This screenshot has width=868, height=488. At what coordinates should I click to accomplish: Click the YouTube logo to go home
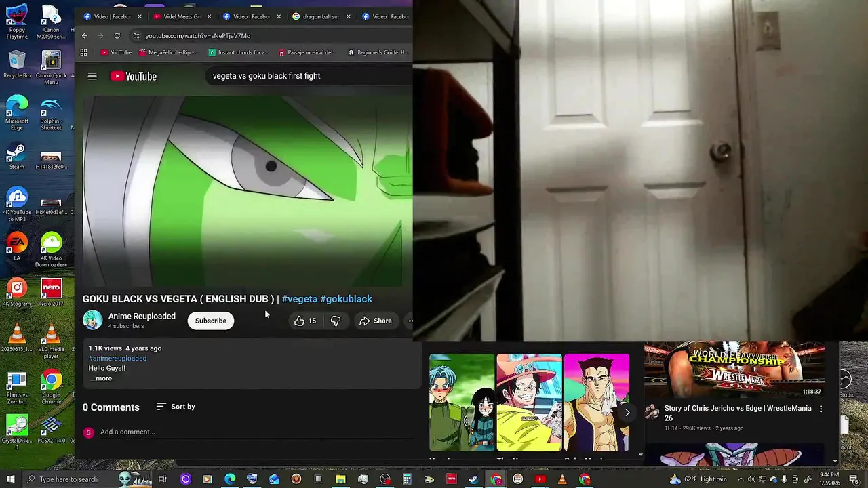134,76
